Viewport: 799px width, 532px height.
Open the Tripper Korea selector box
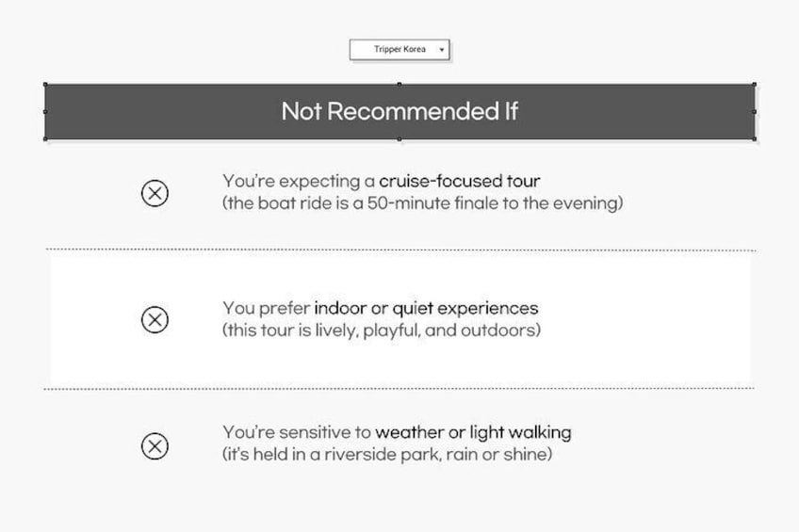399,50
